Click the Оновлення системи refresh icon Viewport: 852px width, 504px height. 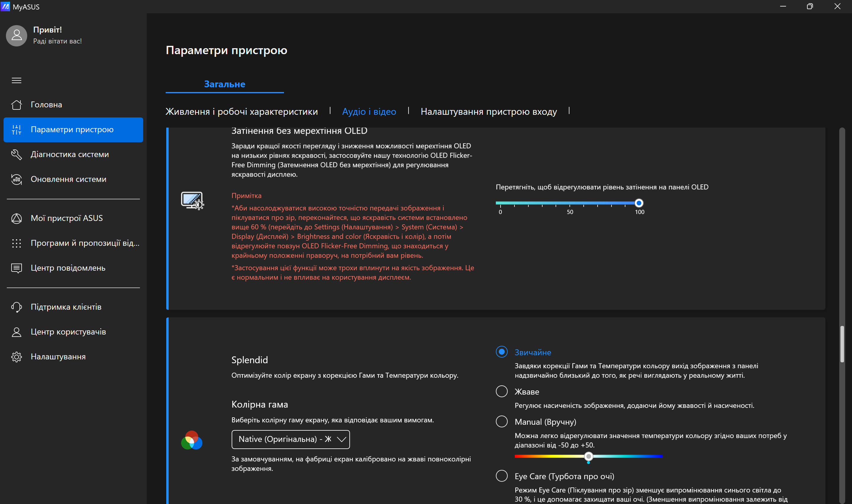tap(16, 179)
